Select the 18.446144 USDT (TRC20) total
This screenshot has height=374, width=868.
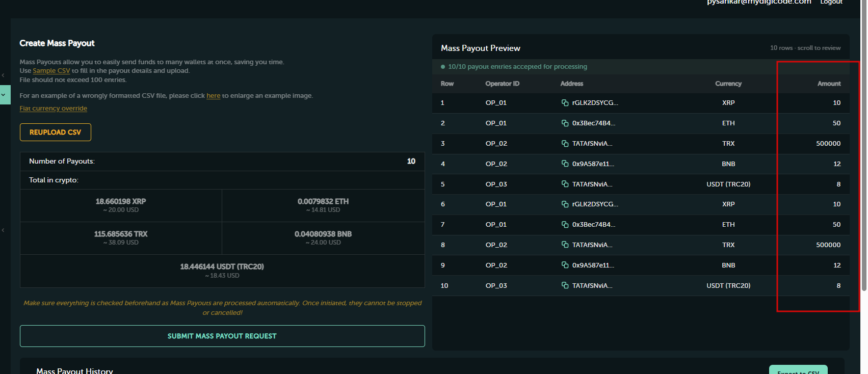click(222, 266)
